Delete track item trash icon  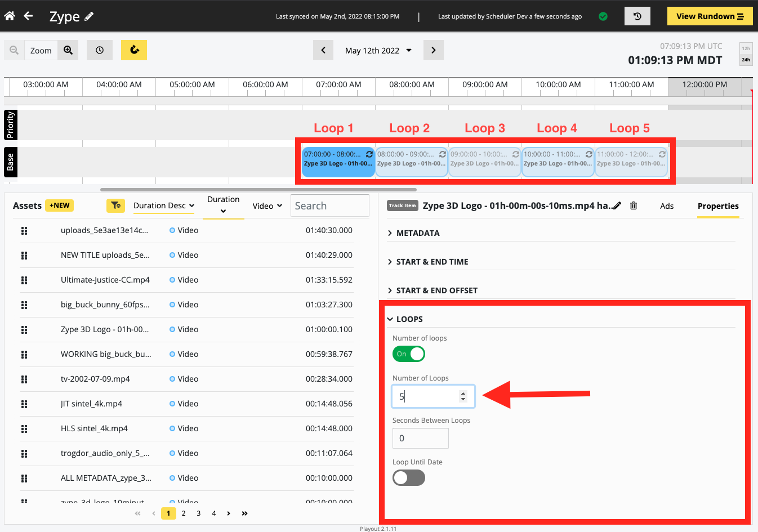[634, 205]
